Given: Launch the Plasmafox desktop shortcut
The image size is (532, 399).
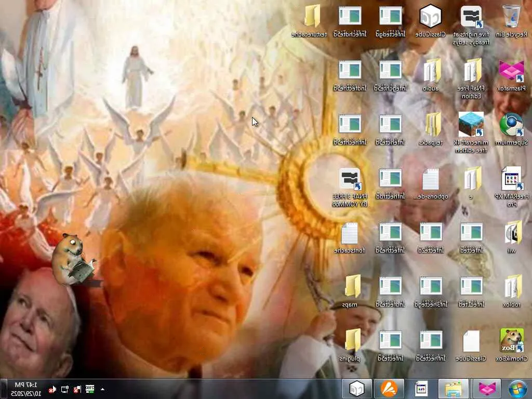Looking at the screenshot, I should point(511,75).
